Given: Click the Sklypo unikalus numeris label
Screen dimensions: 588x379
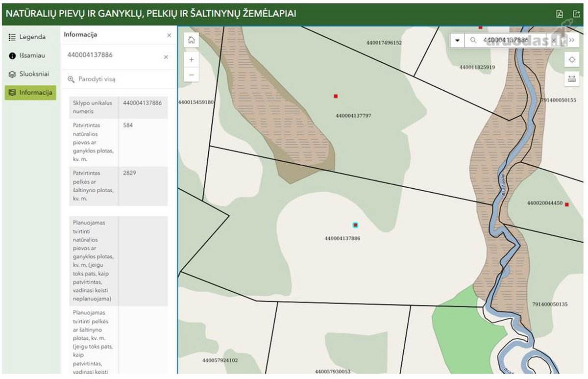Looking at the screenshot, I should click(93, 107).
